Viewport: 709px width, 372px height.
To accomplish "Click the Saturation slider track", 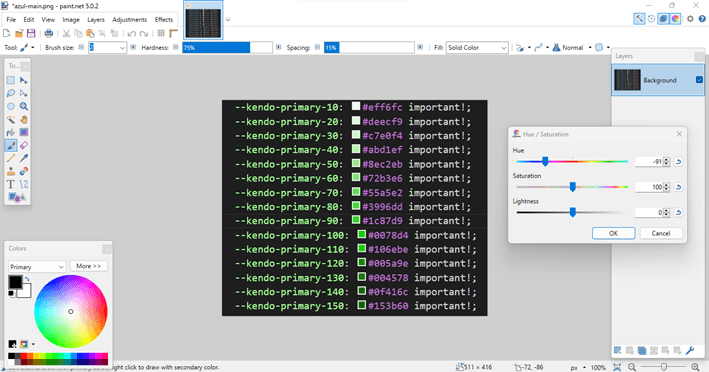I will coord(572,187).
